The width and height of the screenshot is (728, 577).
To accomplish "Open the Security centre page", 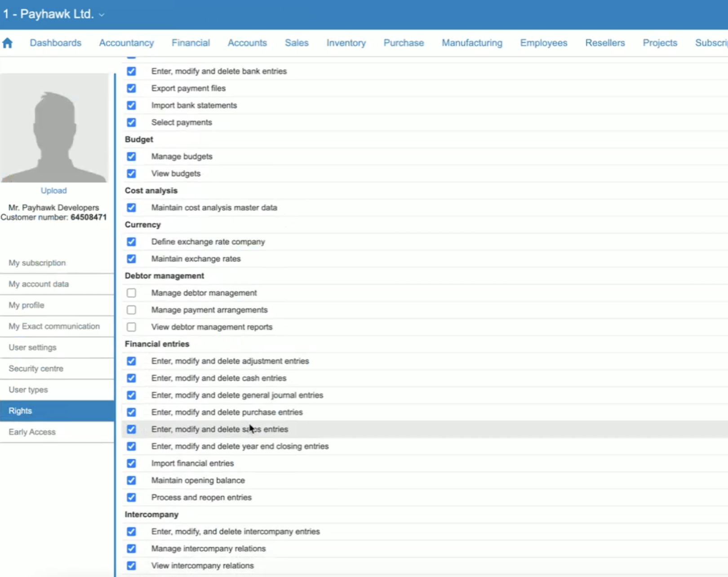I will point(36,368).
